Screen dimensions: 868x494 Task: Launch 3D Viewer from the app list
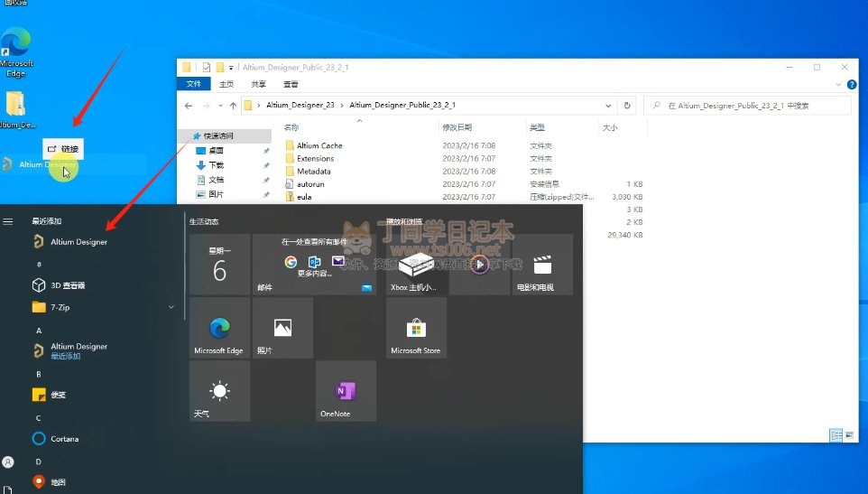(68, 285)
